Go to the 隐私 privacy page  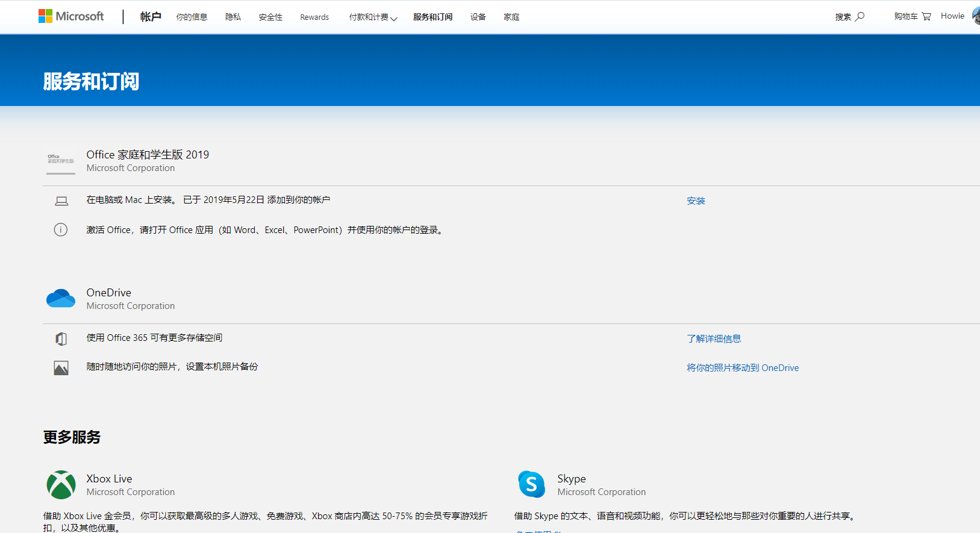(x=233, y=17)
